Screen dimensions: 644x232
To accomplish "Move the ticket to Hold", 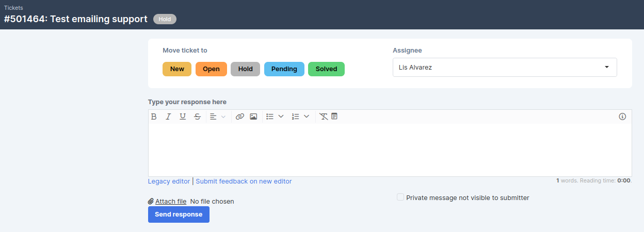I will 246,69.
